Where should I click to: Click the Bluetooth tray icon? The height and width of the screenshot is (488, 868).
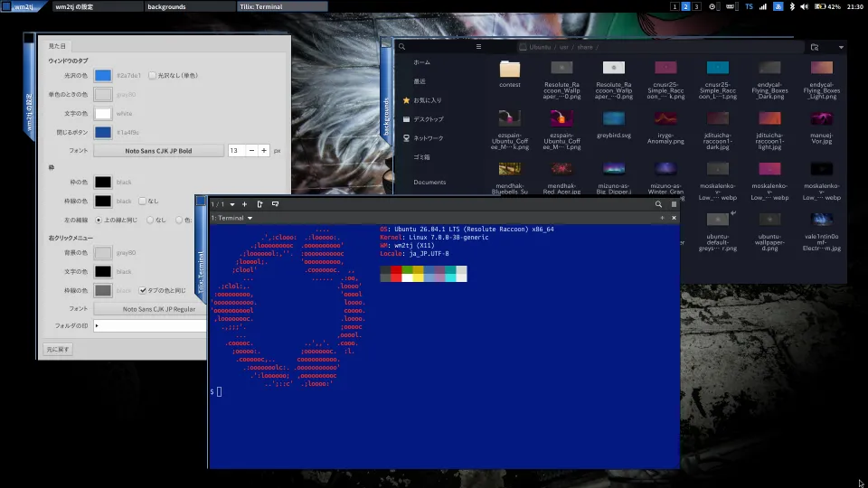coord(792,6)
